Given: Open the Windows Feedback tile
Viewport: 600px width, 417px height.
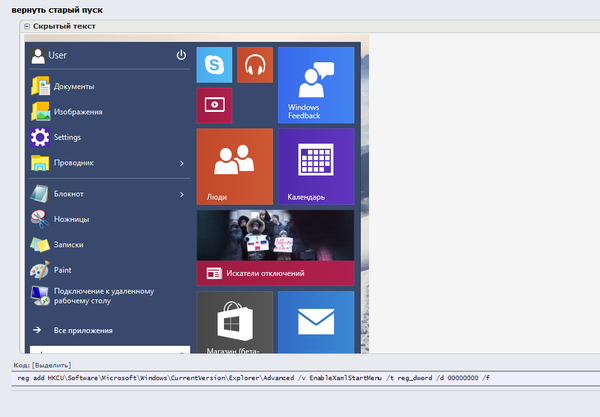Looking at the screenshot, I should 316,85.
